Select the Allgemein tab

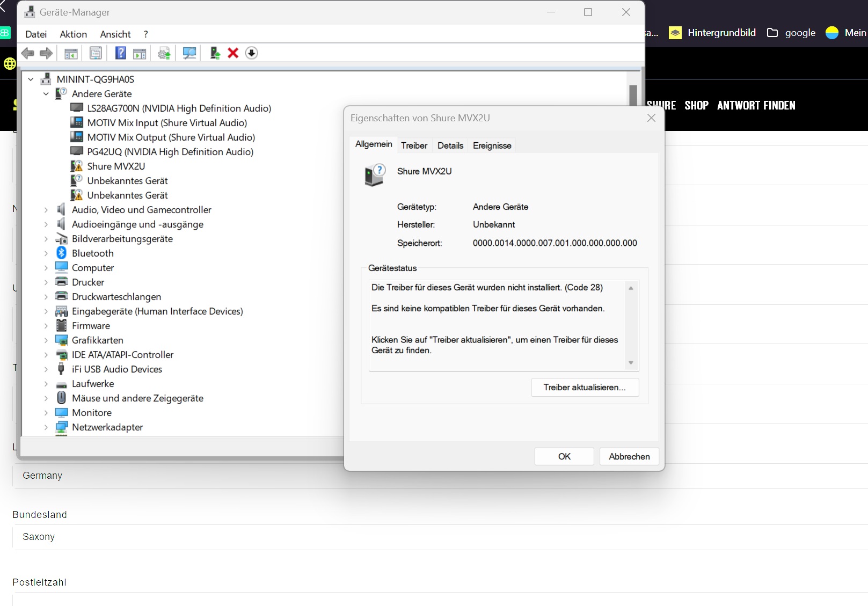click(x=374, y=144)
